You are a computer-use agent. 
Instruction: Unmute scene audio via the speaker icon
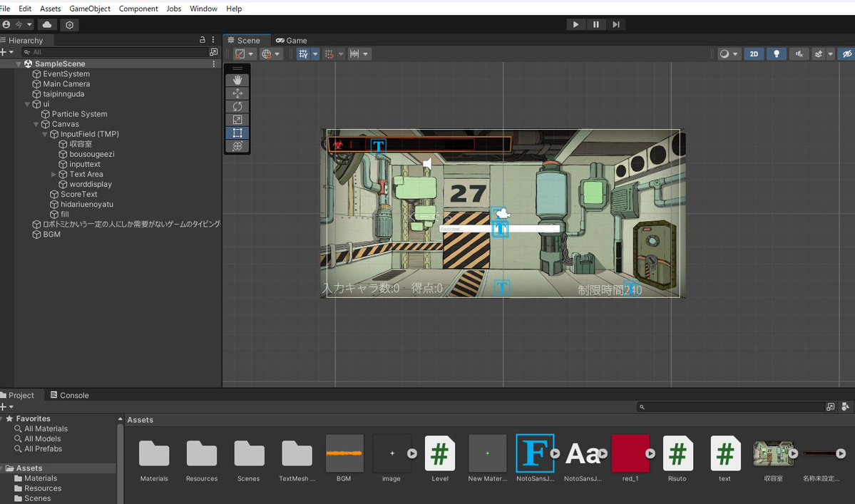click(x=799, y=53)
